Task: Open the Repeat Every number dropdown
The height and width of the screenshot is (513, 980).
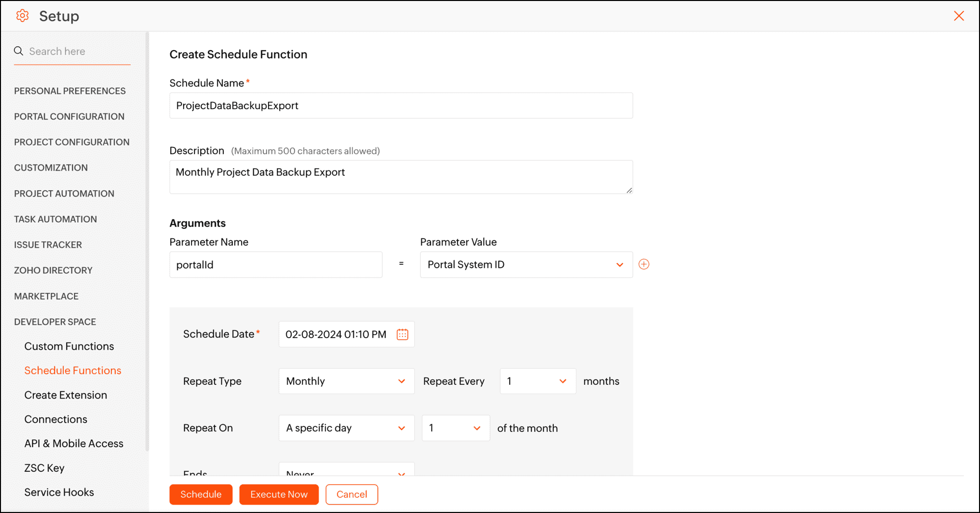Action: (x=537, y=381)
